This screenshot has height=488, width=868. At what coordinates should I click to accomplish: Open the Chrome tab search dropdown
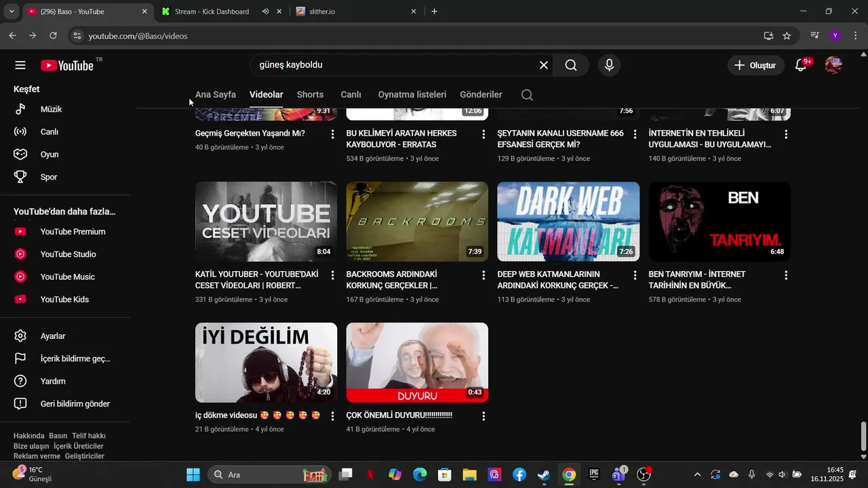tap(11, 12)
